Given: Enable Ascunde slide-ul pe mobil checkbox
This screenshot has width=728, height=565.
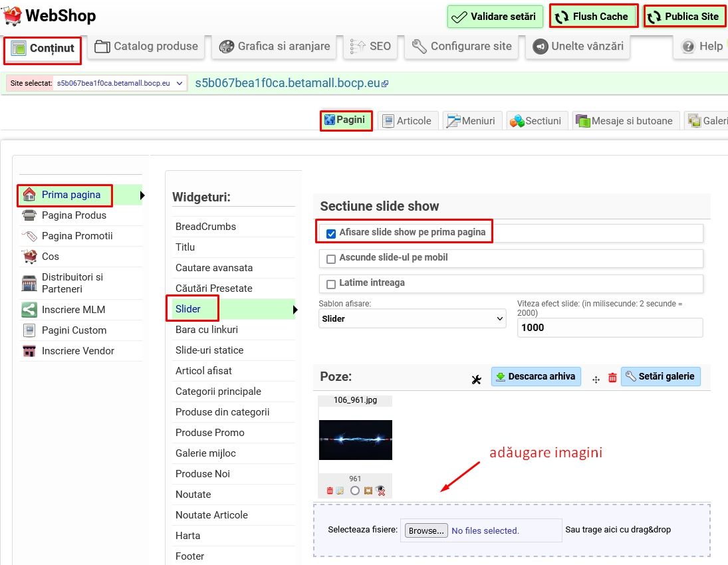Looking at the screenshot, I should pos(331,259).
